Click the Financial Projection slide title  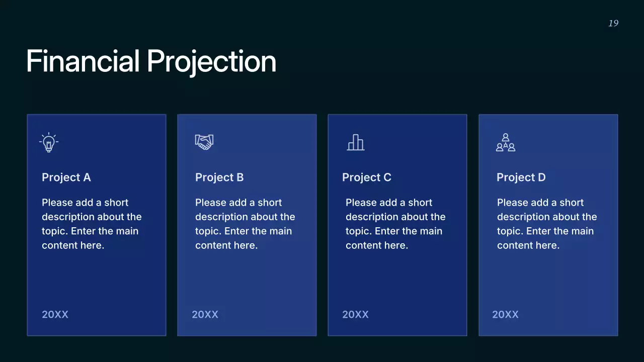pos(151,61)
